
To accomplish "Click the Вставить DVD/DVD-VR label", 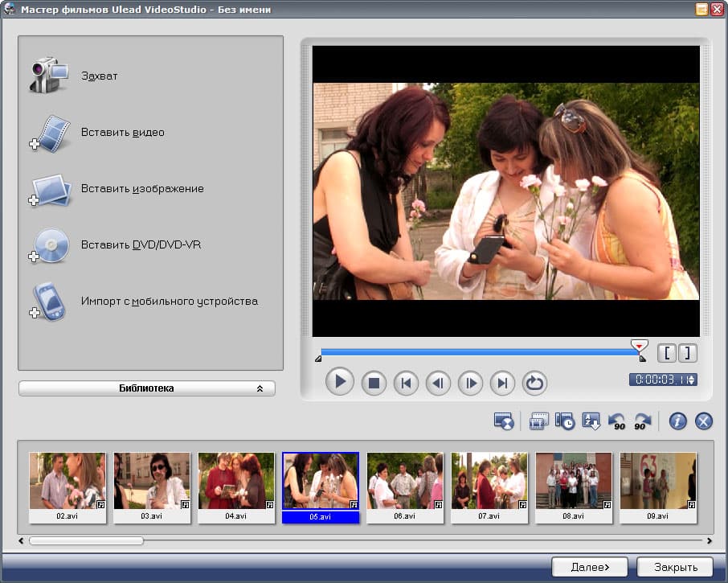I will click(x=141, y=244).
